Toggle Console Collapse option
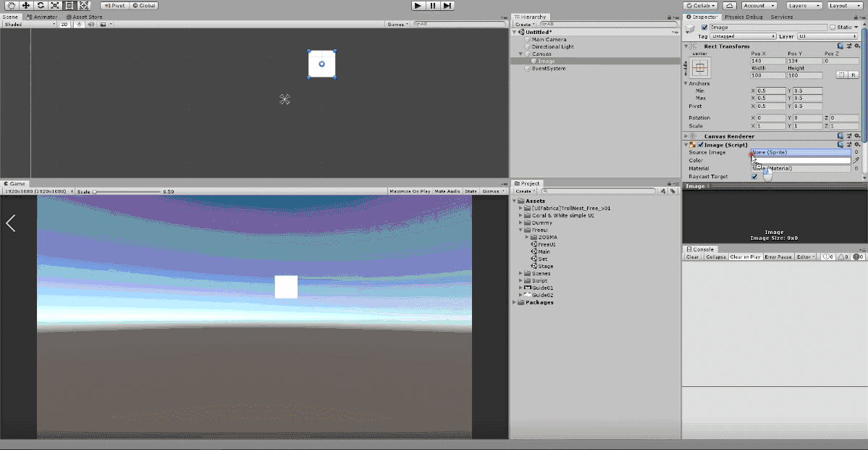 tap(715, 257)
